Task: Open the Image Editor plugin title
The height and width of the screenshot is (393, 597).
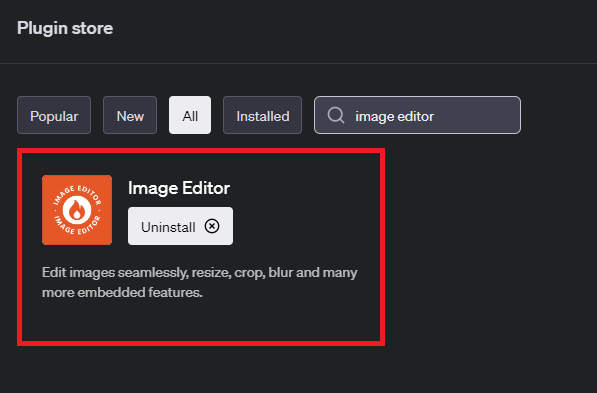Action: (179, 188)
